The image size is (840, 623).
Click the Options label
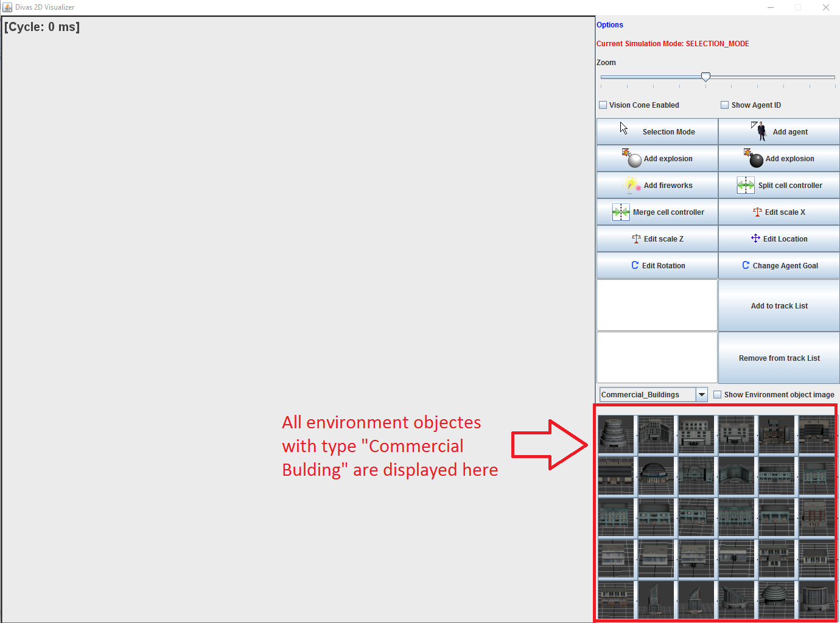[x=610, y=25]
